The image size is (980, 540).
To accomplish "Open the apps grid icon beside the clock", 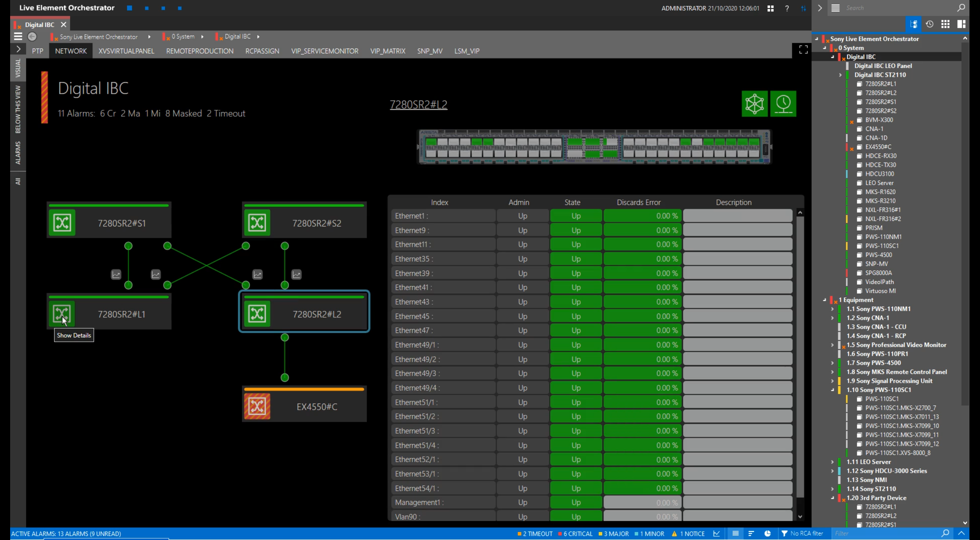I will (771, 8).
